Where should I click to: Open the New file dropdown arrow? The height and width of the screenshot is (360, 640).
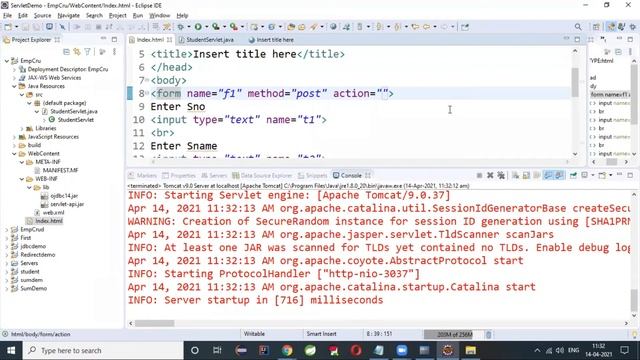(16, 27)
